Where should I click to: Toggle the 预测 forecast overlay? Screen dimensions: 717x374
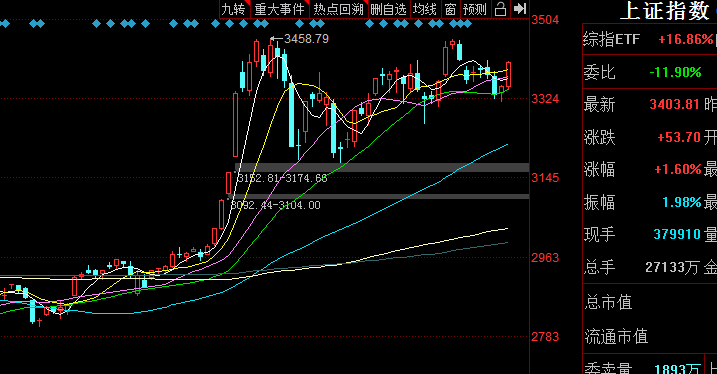click(x=475, y=9)
